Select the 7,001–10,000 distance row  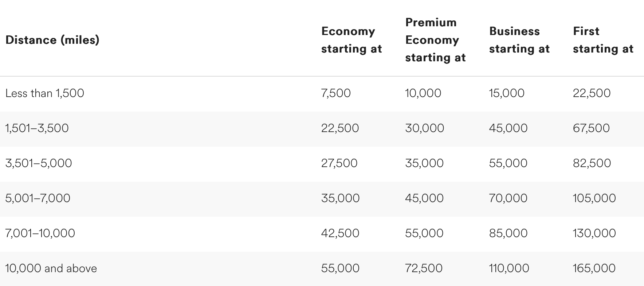coord(322,233)
